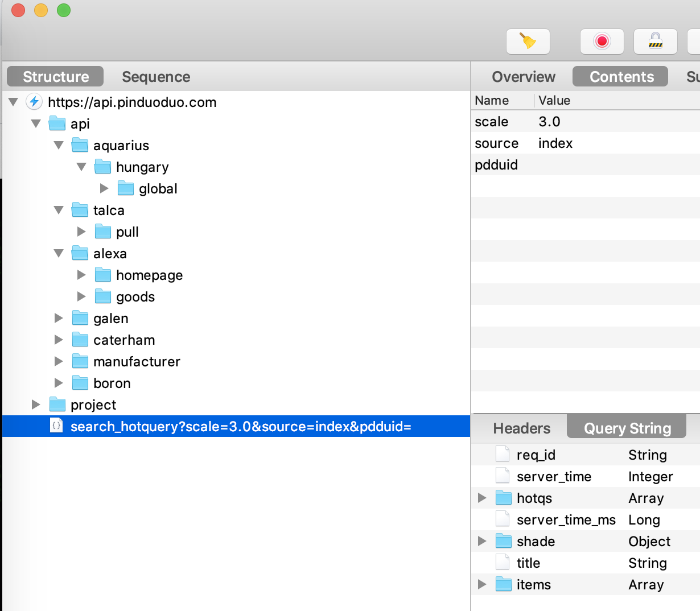This screenshot has width=700, height=611.
Task: Switch to the Structure view tab
Action: coord(55,76)
